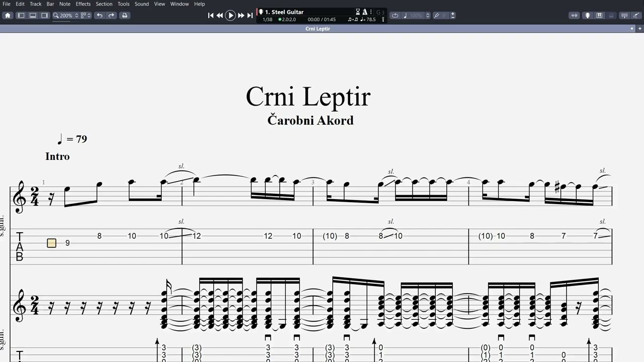Click the Čarobni Akord subtitle
Screen dimensions: 644x362
(310, 120)
